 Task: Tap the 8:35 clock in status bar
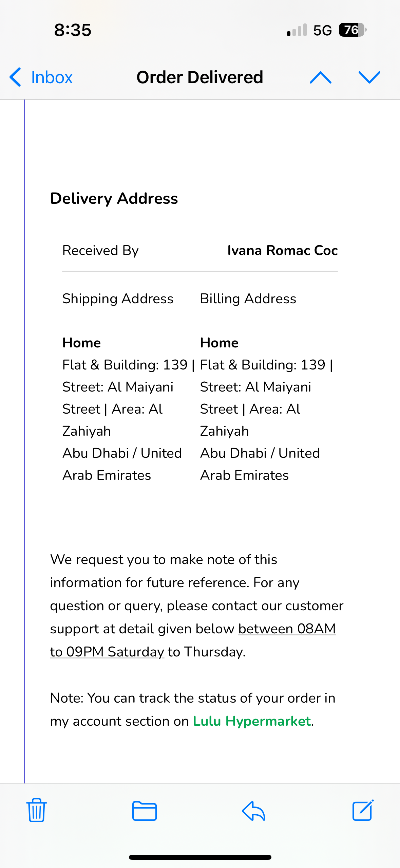(x=73, y=30)
